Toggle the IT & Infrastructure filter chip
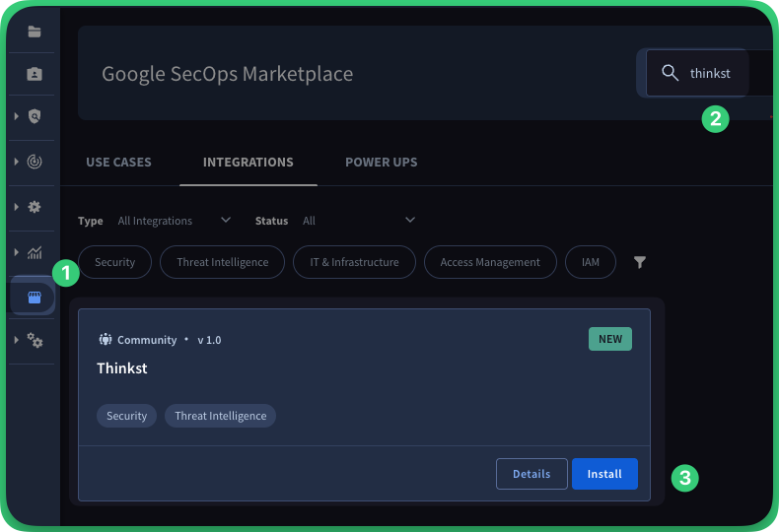Image resolution: width=779 pixels, height=532 pixels. (x=354, y=262)
